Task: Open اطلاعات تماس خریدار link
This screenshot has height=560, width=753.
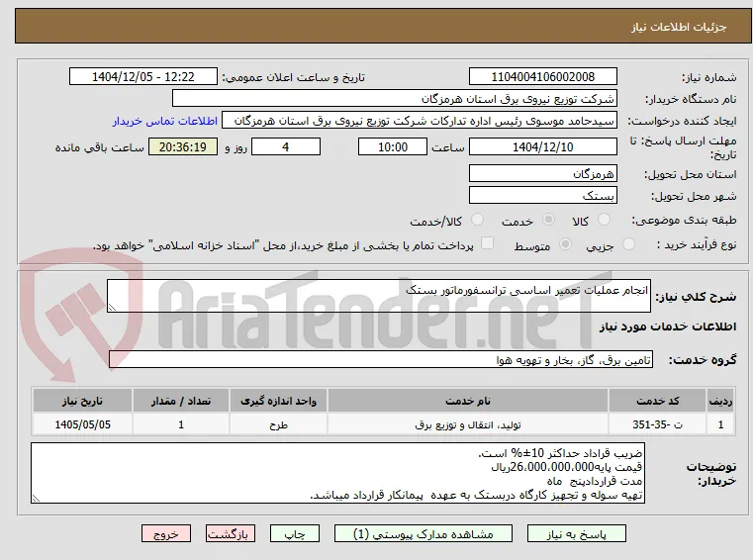Action: (165, 121)
